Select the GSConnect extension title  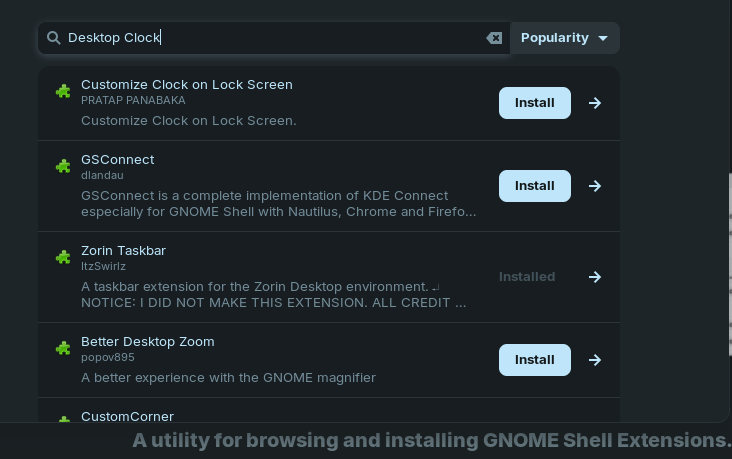pos(118,160)
